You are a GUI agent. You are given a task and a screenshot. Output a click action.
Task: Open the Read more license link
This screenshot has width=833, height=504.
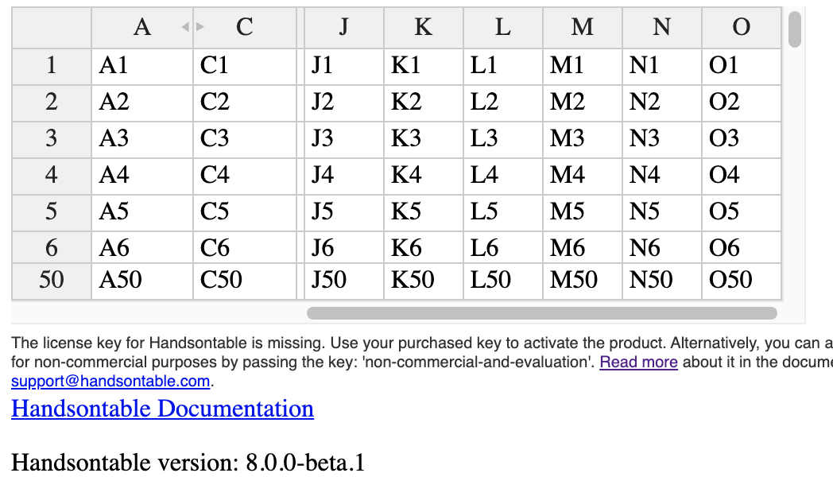pos(638,362)
